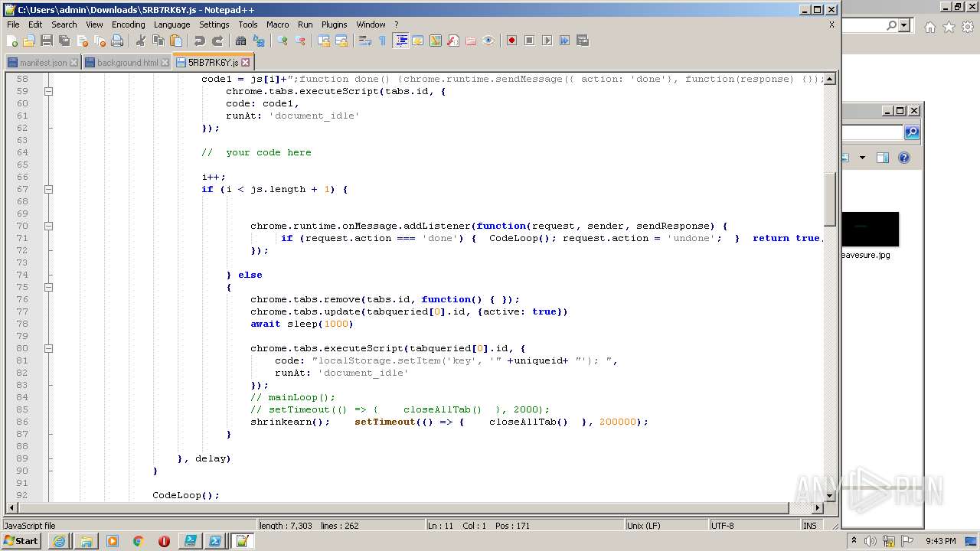Collapse the code fold at line 80

click(48, 348)
